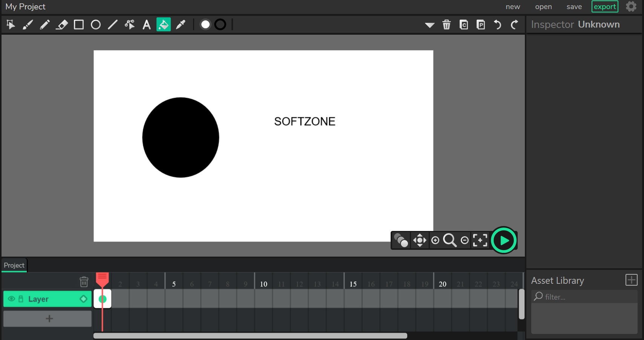Select the Rectangle tool
This screenshot has width=644, height=340.
(x=79, y=25)
